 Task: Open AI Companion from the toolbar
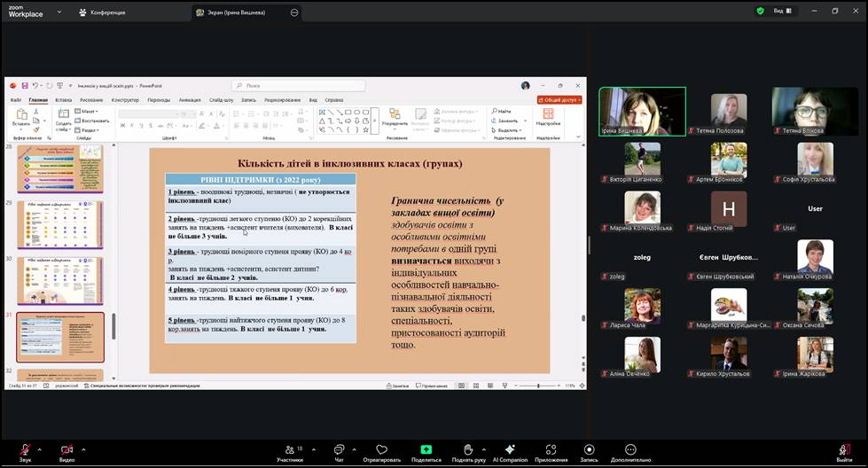click(510, 450)
